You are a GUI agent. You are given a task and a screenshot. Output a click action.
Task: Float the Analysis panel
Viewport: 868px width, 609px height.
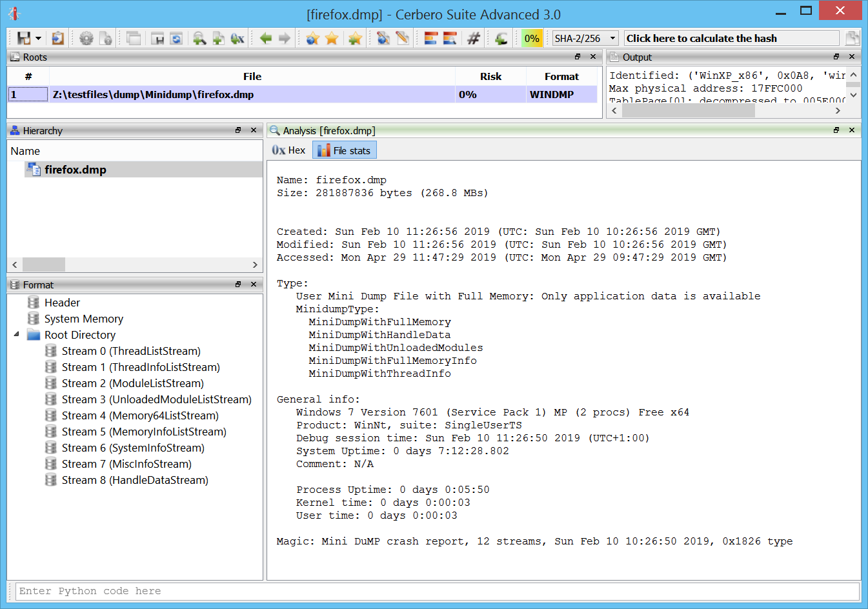(836, 130)
